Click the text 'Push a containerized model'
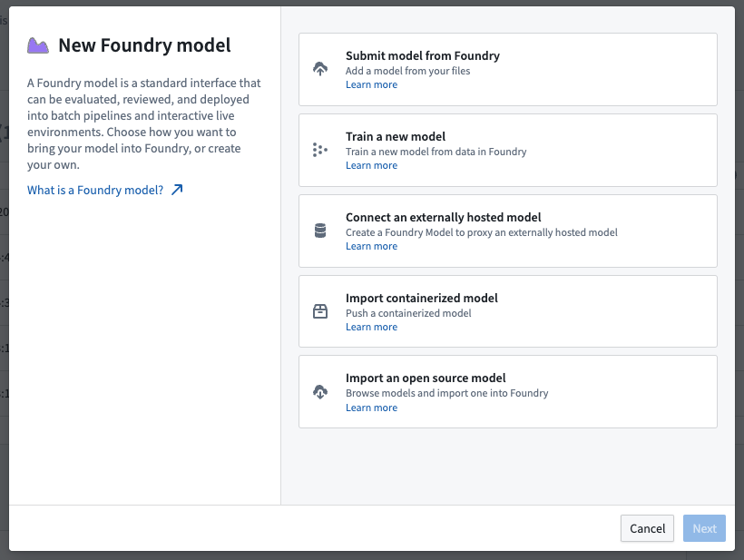 pos(408,313)
